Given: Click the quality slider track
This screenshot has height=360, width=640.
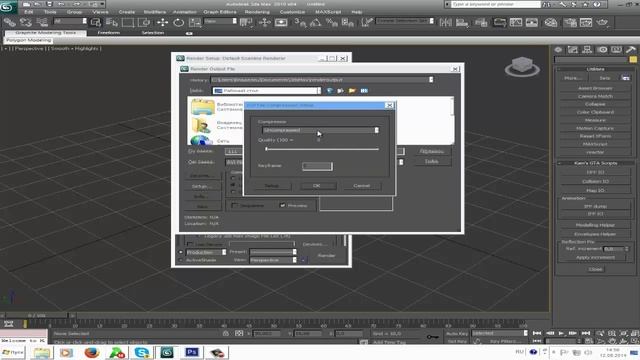Looking at the screenshot, I should click(x=322, y=149).
